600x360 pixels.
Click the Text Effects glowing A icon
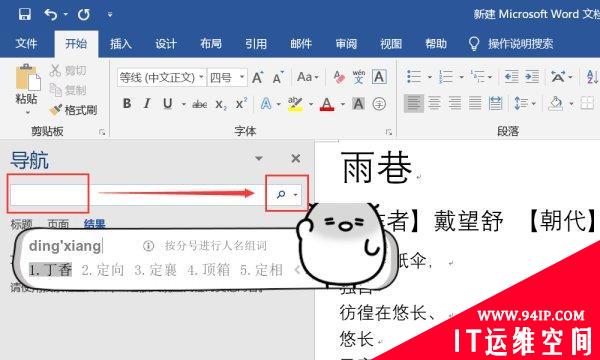click(x=266, y=104)
